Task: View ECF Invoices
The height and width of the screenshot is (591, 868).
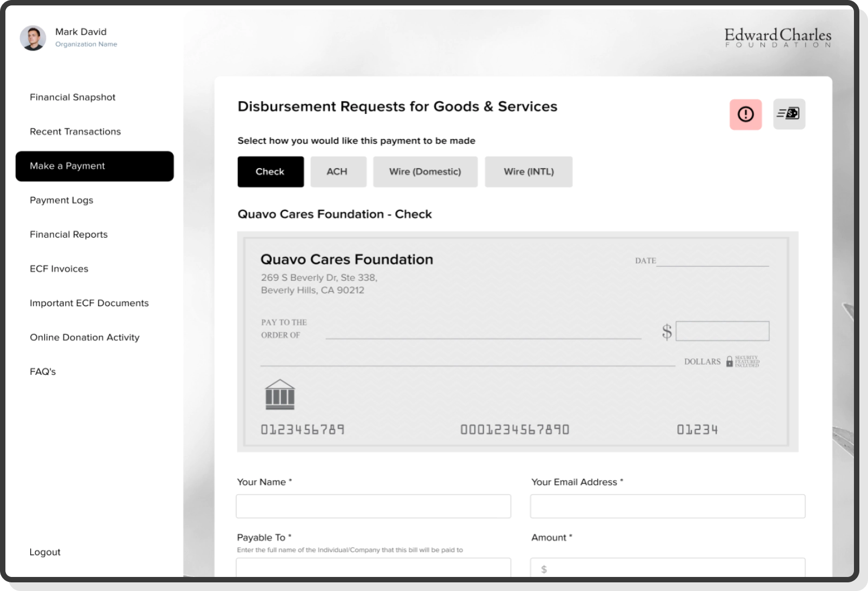Action: [59, 268]
